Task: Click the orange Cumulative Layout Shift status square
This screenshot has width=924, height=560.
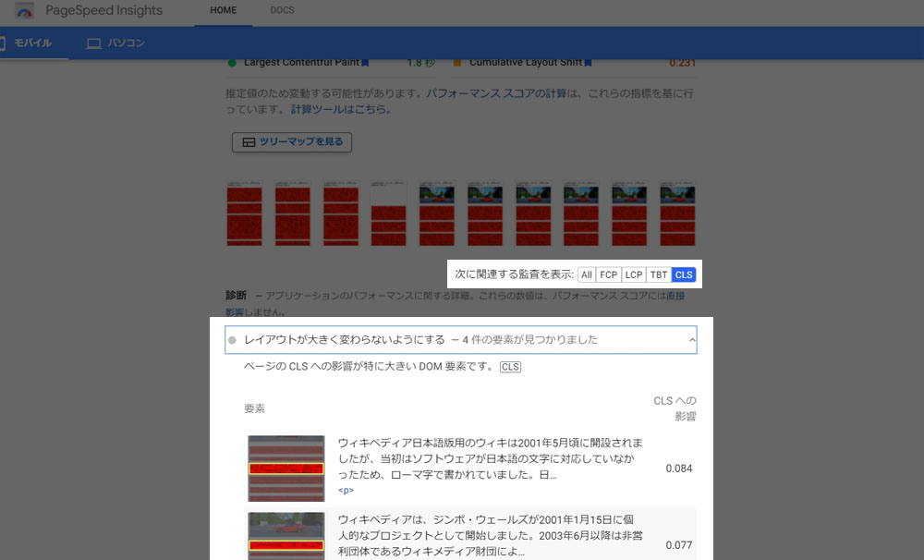Action: (456, 63)
